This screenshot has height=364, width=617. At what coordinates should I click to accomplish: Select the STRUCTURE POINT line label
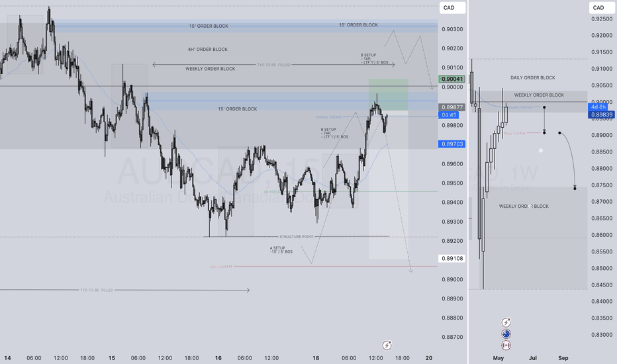tap(297, 237)
